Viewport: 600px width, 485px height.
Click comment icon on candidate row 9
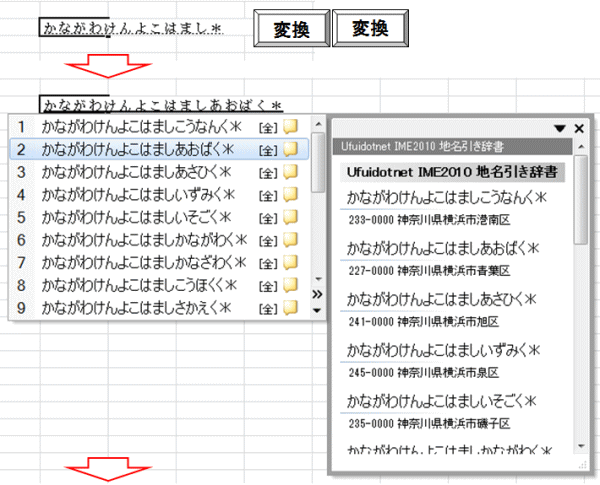[x=290, y=307]
